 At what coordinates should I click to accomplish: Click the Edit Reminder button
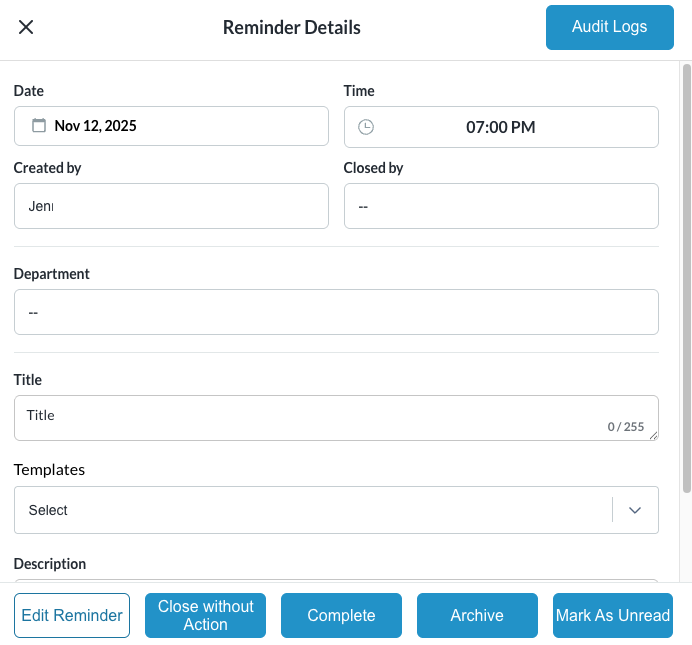[x=72, y=615]
